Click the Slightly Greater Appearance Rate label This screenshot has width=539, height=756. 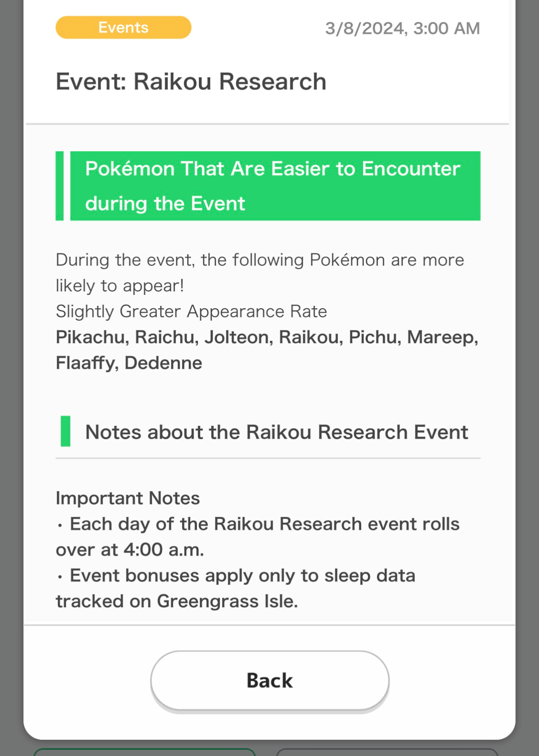[x=191, y=311]
